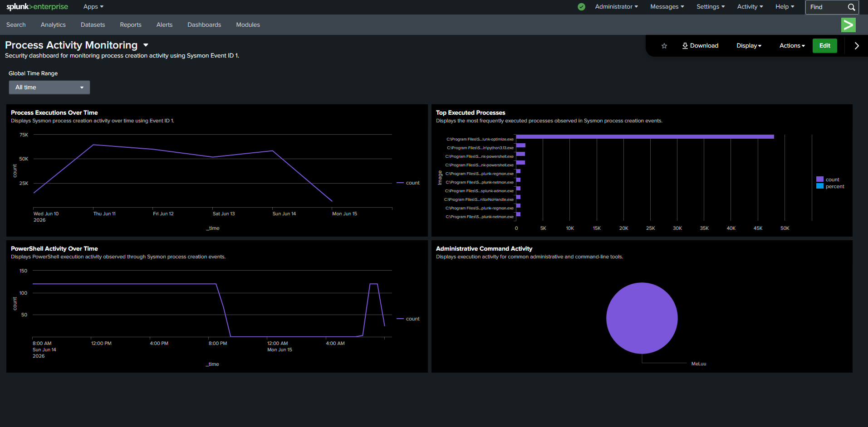Open the Alerts tab
Image resolution: width=868 pixels, height=427 pixels.
click(x=164, y=25)
